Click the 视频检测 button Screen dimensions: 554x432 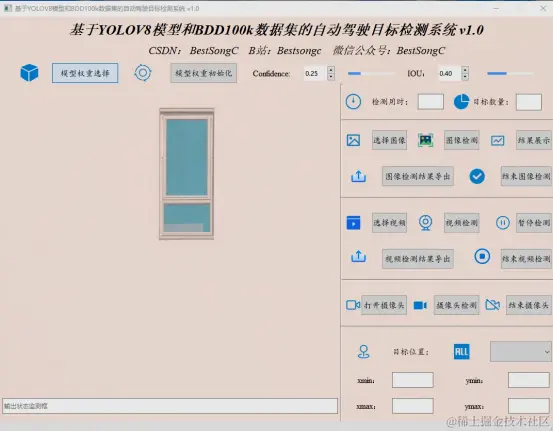(462, 223)
